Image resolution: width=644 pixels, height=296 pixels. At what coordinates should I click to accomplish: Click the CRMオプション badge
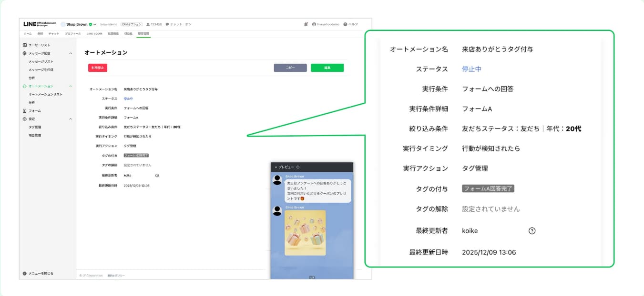coord(132,24)
